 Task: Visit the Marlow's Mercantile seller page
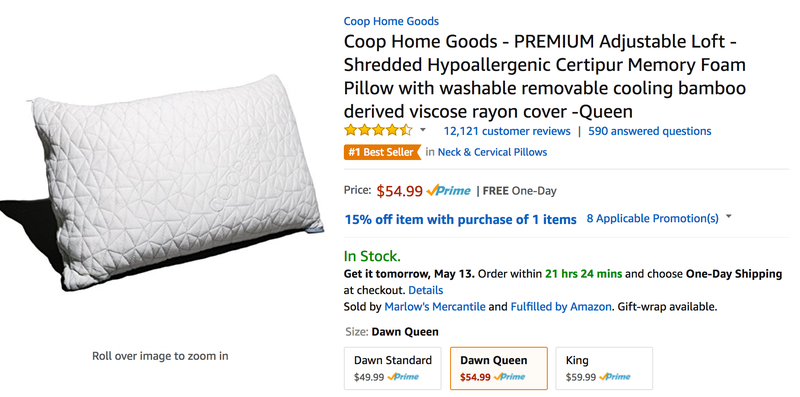coord(435,307)
